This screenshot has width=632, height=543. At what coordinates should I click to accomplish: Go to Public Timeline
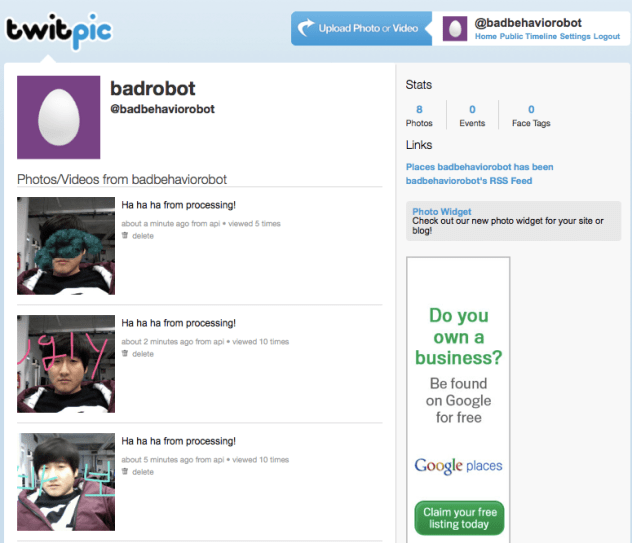click(x=528, y=36)
